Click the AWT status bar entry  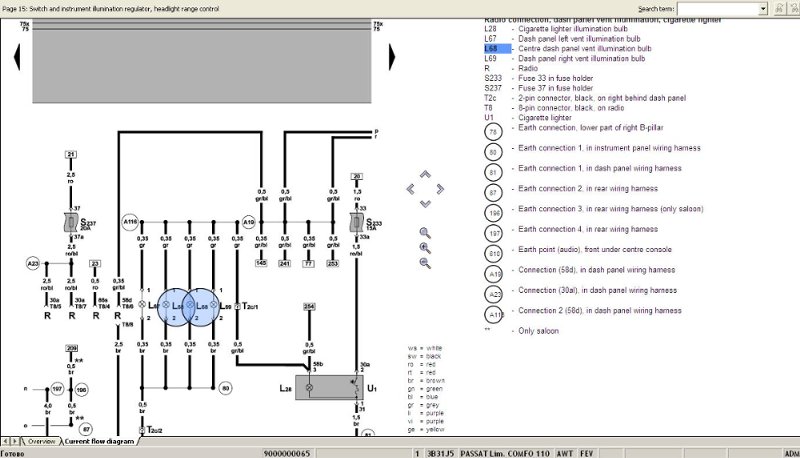pos(564,453)
